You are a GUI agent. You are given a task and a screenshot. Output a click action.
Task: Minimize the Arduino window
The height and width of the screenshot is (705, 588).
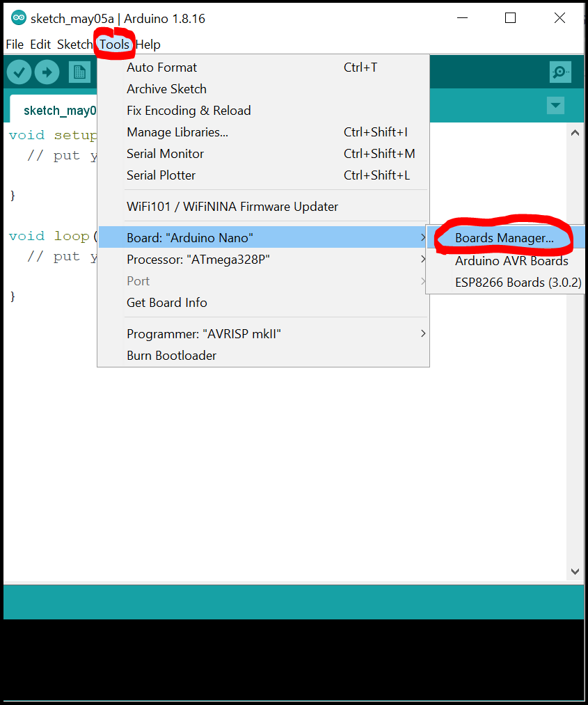[462, 18]
